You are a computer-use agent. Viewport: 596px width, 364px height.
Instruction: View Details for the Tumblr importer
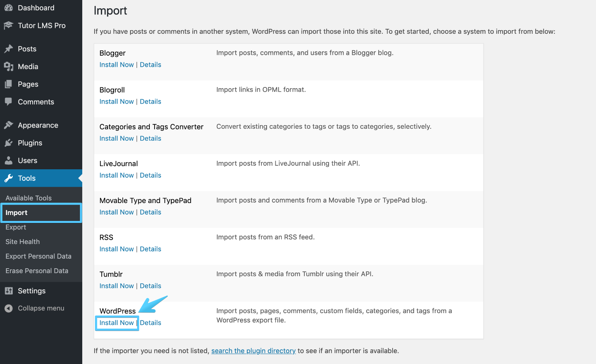[151, 286]
